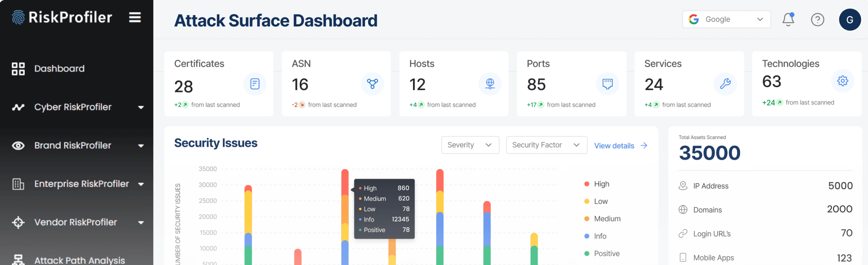Expand Vendor RiskProfiler submenu arrow
This screenshot has height=265, width=868.
(141, 223)
